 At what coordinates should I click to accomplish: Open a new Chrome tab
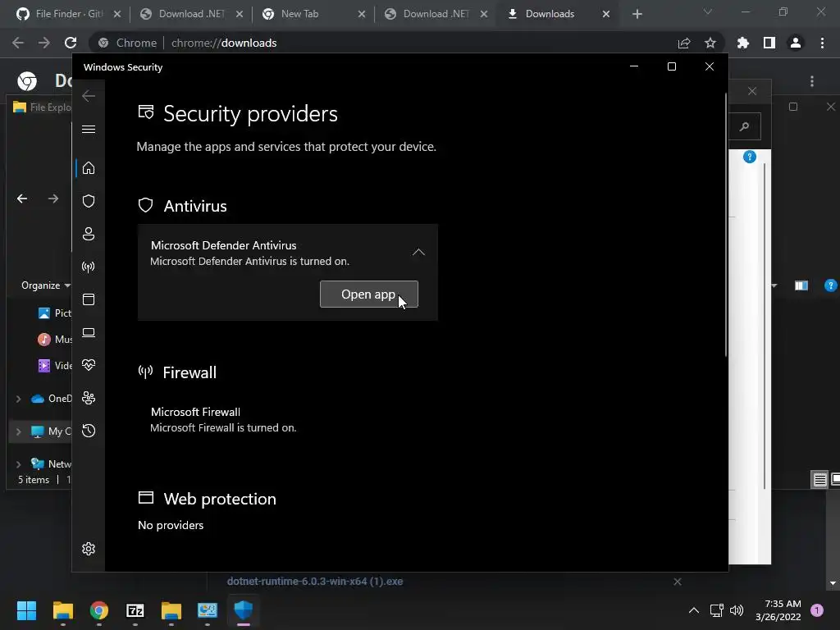point(637,14)
